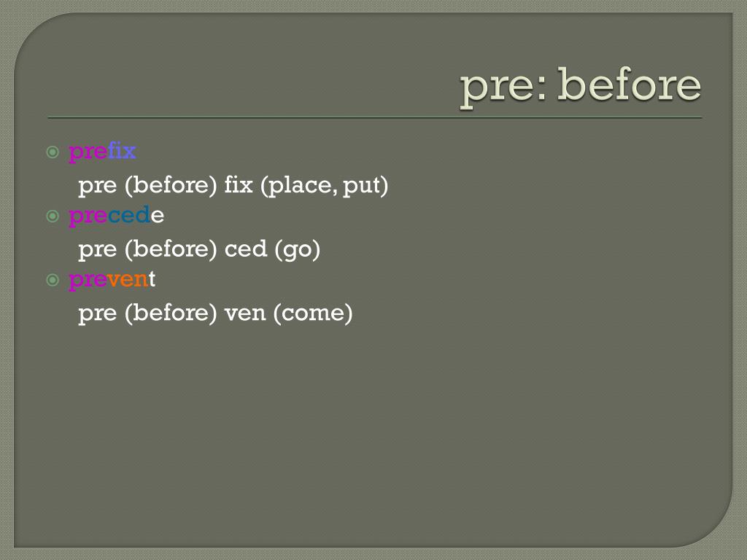Click the orange 'ven' in the word prevent

[128, 279]
